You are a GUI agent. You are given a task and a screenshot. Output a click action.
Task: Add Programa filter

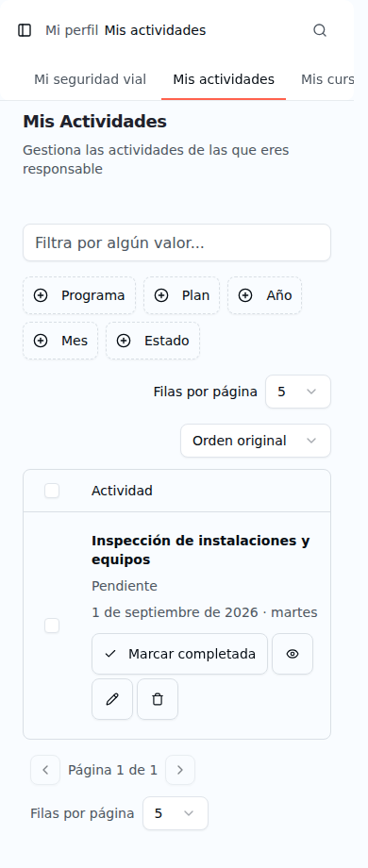(79, 295)
